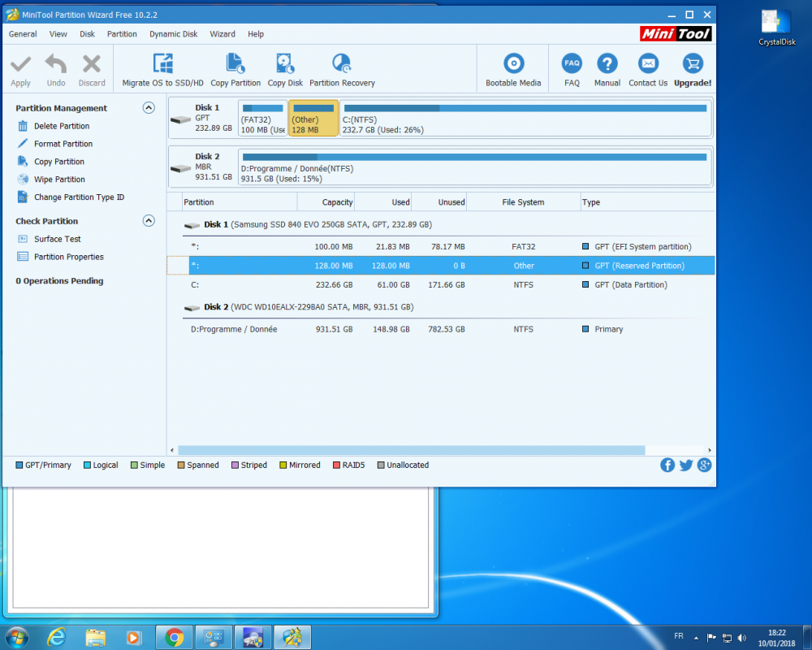Click the Contact Us envelope icon
Screen dimensions: 812x650
pos(648,64)
